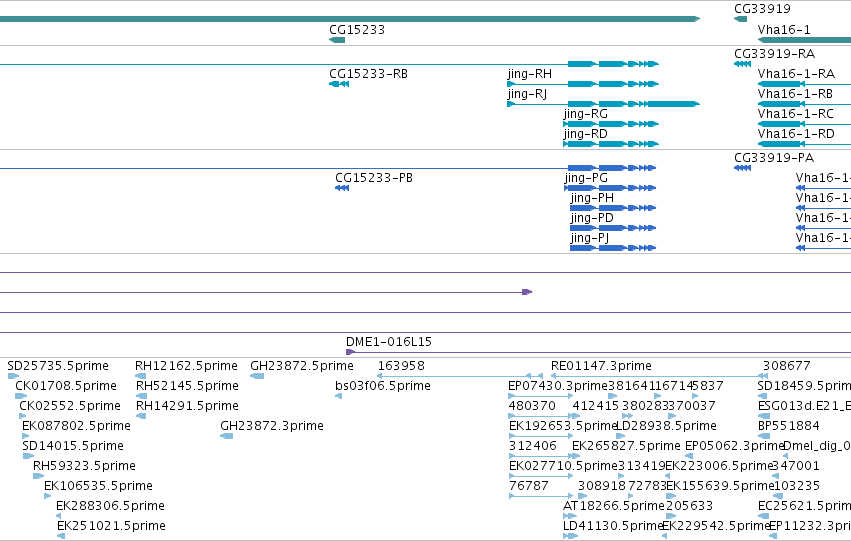Select feature 205633
Screen dimensions: 851x541
pos(689,506)
